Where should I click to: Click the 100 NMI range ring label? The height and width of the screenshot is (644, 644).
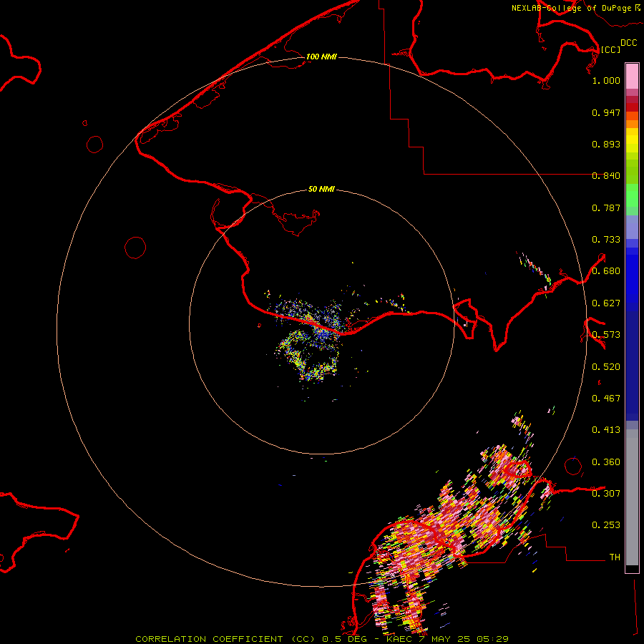[321, 57]
